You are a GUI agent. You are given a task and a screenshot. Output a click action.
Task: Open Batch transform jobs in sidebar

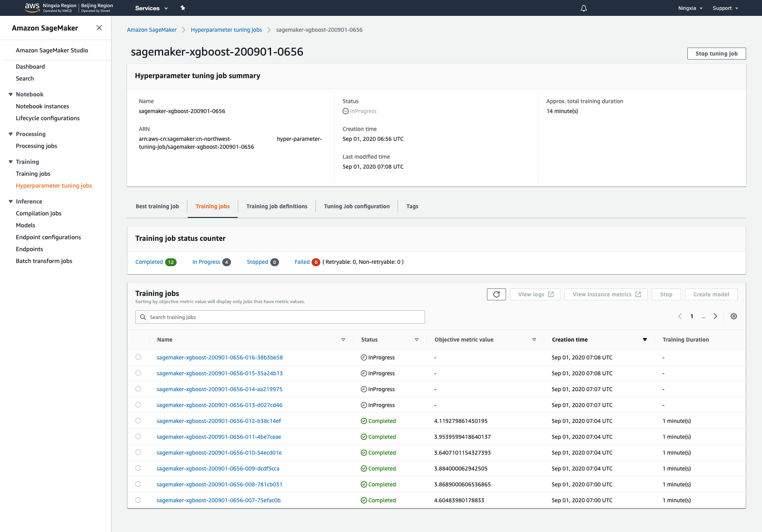pos(44,261)
